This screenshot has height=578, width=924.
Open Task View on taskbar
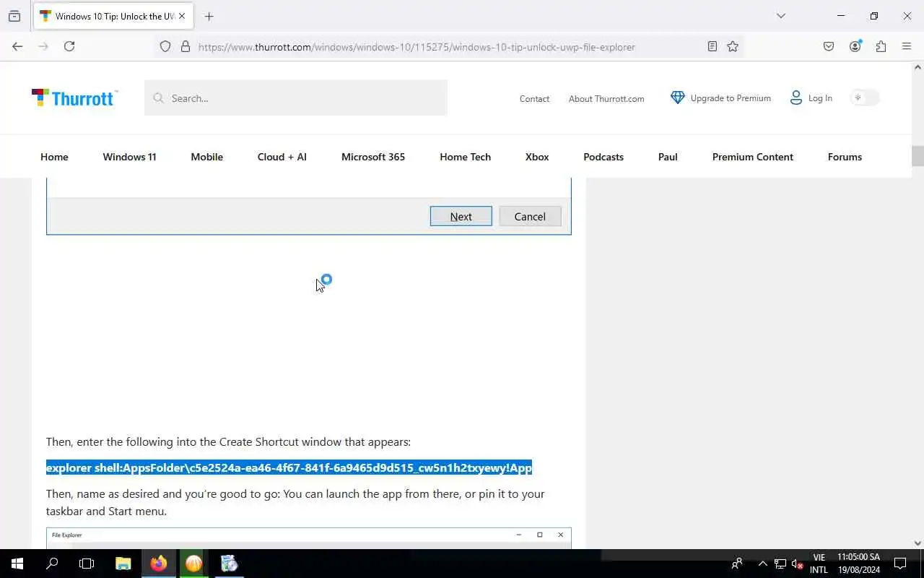pos(87,564)
